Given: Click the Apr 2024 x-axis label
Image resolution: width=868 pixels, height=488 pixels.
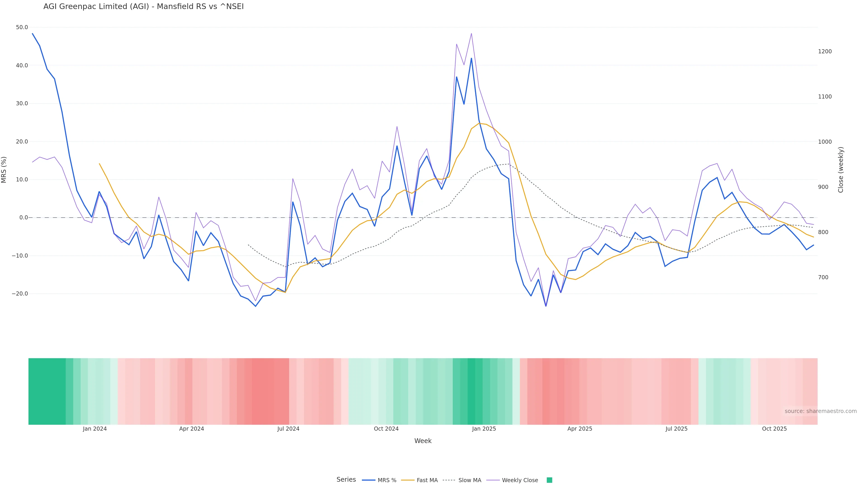Looking at the screenshot, I should pos(191,429).
